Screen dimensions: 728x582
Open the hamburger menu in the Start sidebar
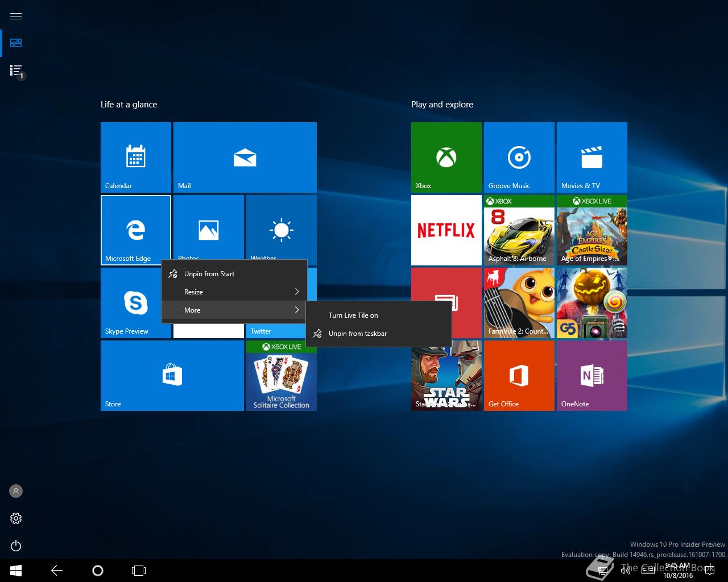[x=16, y=16]
